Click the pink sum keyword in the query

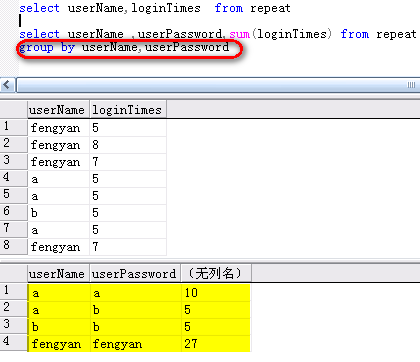(239, 34)
